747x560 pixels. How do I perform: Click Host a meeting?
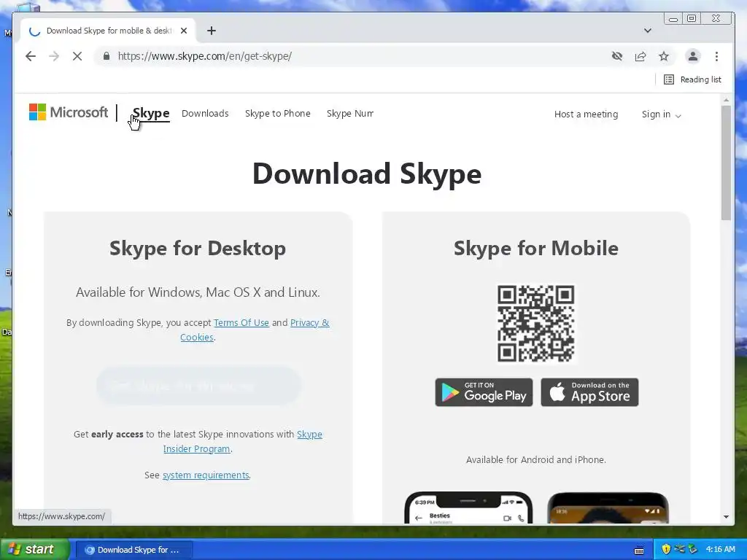(x=586, y=114)
